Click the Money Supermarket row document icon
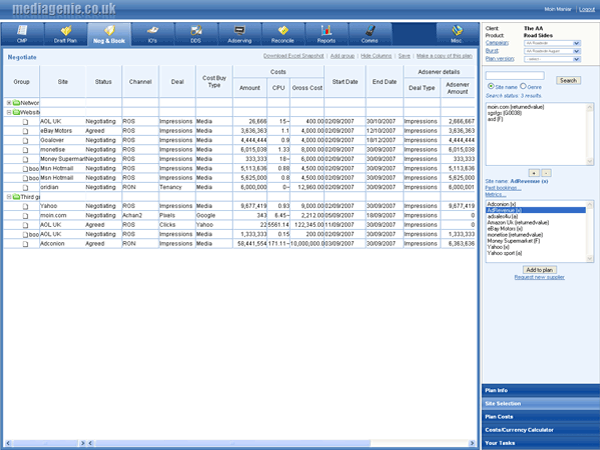Viewport: 600px width, 450px height. [25, 159]
